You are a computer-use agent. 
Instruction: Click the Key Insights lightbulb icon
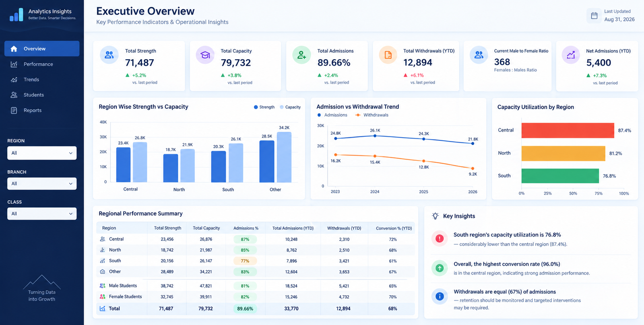coord(435,216)
